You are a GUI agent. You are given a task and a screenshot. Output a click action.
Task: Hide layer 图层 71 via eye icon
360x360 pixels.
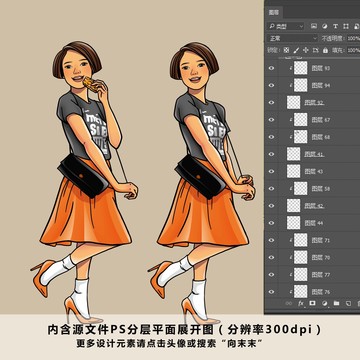[271, 240]
